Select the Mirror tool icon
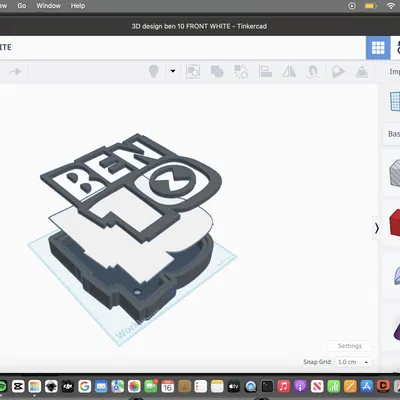Viewport: 400px width, 400px height. pos(289,71)
